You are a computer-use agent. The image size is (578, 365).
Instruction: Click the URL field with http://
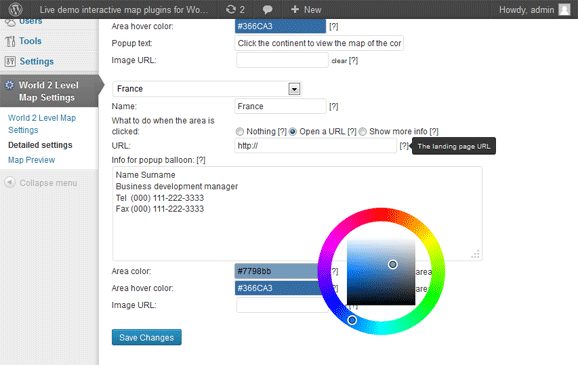point(316,146)
